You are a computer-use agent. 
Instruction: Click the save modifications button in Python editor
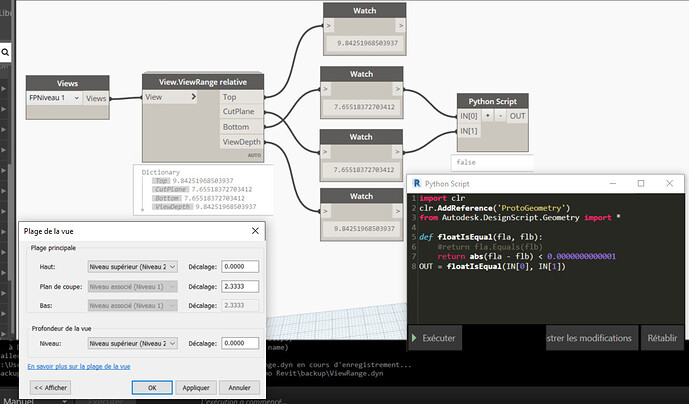pyautogui.click(x=591, y=338)
